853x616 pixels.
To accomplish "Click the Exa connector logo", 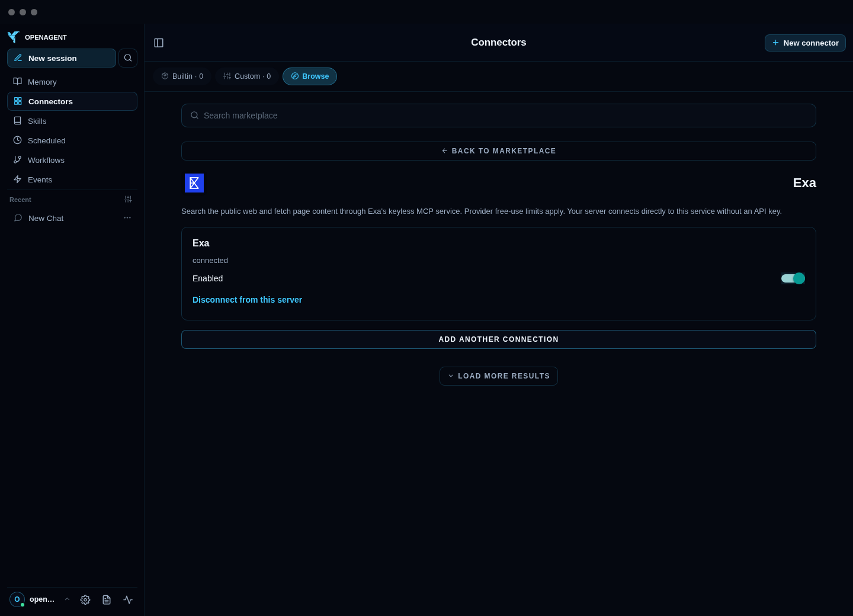I will pos(194,183).
